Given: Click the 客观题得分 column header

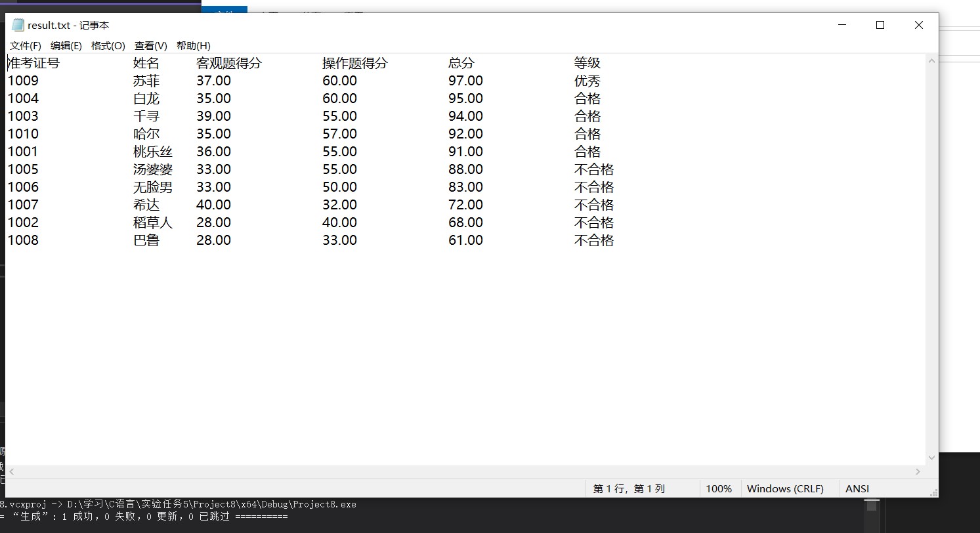Looking at the screenshot, I should pyautogui.click(x=229, y=63).
